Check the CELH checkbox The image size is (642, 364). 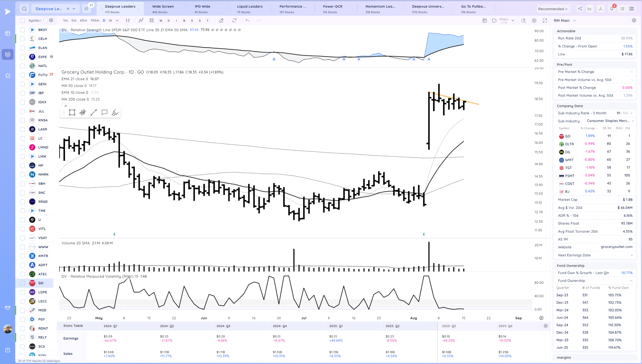pyautogui.click(x=23, y=39)
